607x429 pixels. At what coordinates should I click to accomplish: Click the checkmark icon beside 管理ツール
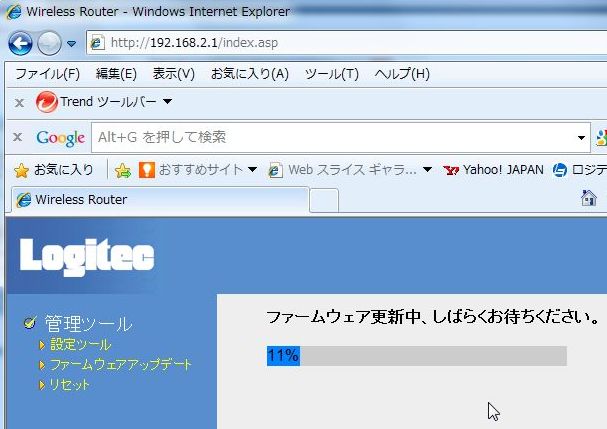(30, 323)
